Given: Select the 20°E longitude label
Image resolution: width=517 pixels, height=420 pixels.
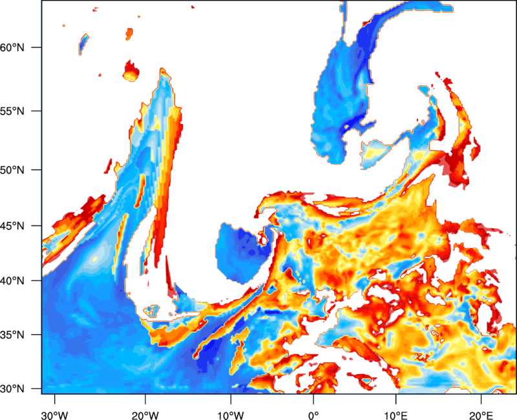Looking at the screenshot, I should point(481,414).
